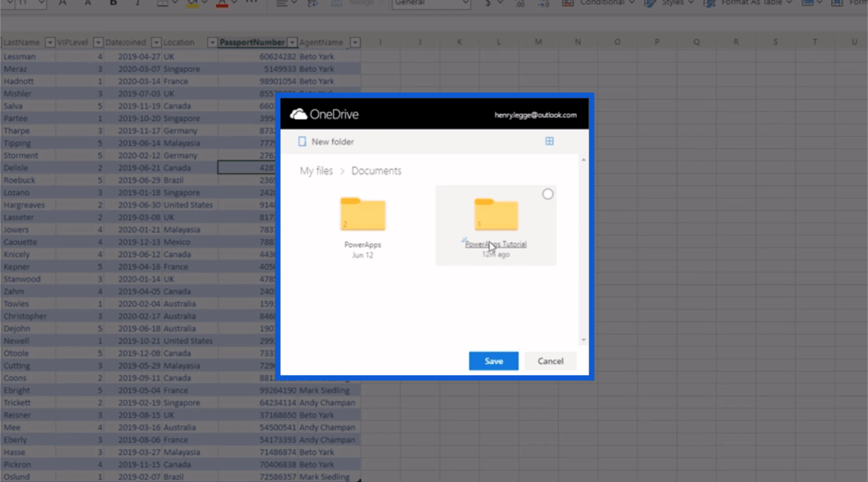This screenshot has width=868, height=482.
Task: Switch to grid view in the OneDrive dialog
Action: [549, 141]
